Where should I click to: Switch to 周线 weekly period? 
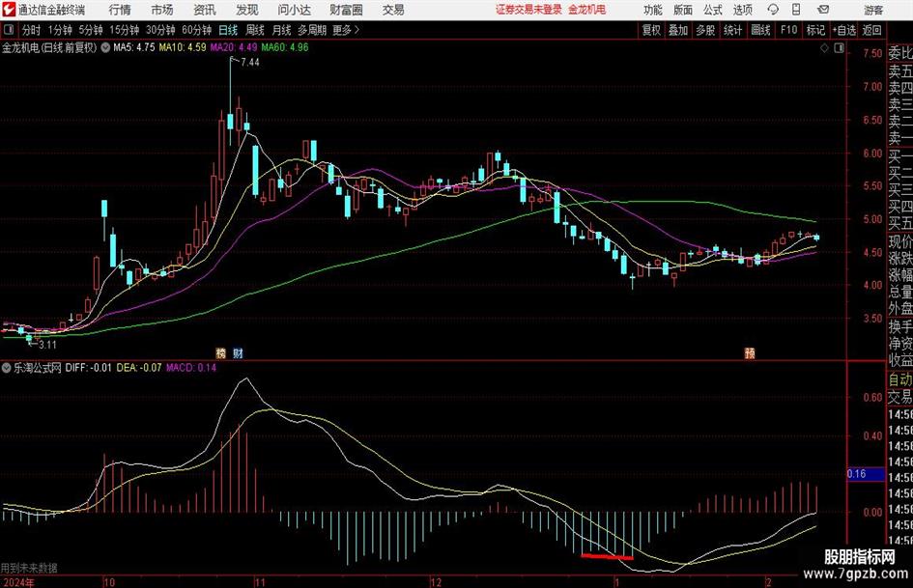pos(255,30)
